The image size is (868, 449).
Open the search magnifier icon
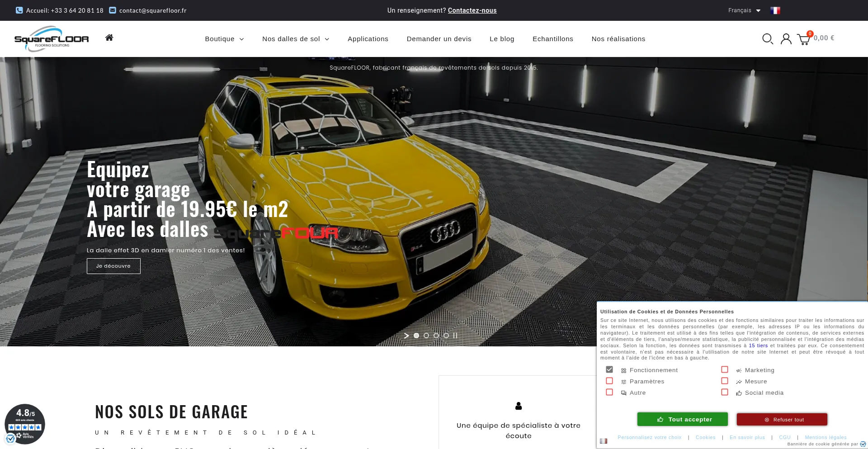click(767, 39)
